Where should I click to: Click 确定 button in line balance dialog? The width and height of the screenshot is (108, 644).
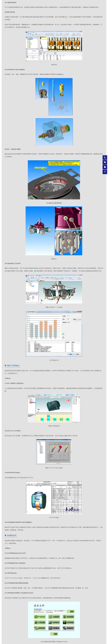click(x=71, y=354)
